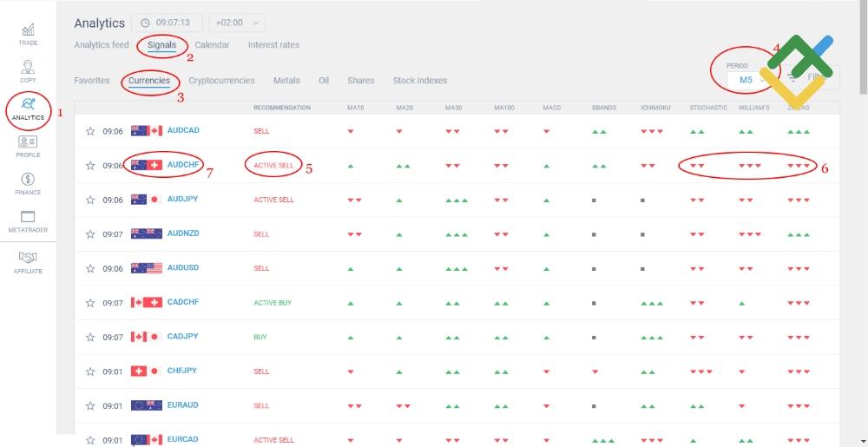
Task: Click the RECOMMENDATION column header
Action: (282, 108)
